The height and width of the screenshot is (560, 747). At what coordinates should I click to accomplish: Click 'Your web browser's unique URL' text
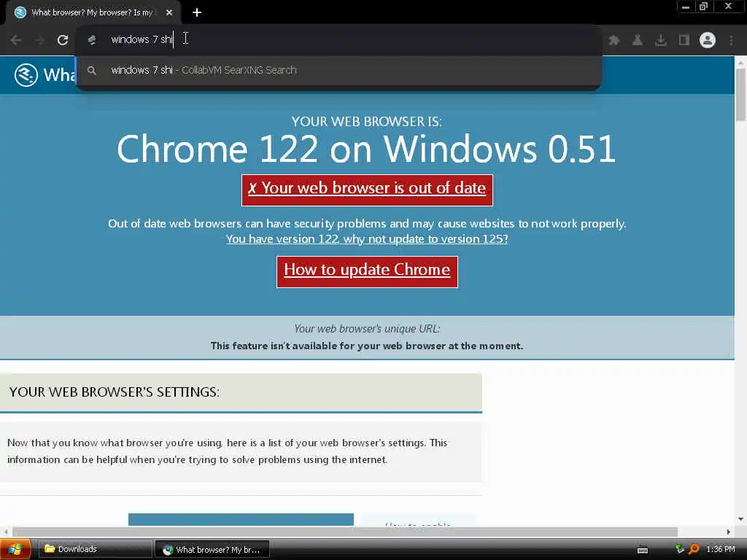[367, 329]
